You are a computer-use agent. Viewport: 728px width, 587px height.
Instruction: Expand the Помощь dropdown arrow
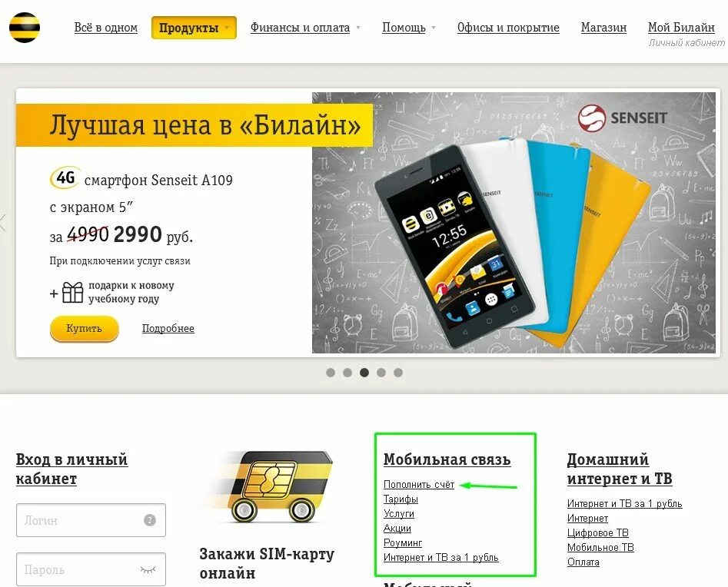pos(433,28)
